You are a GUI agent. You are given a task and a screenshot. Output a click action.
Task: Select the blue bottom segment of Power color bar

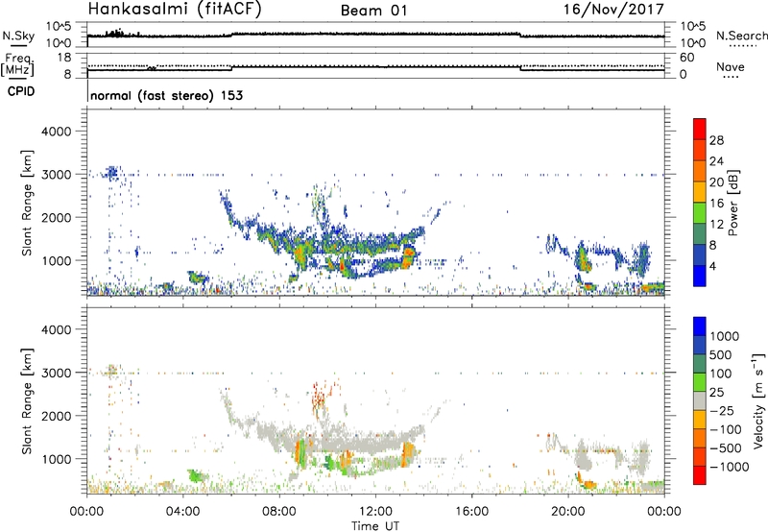point(700,276)
